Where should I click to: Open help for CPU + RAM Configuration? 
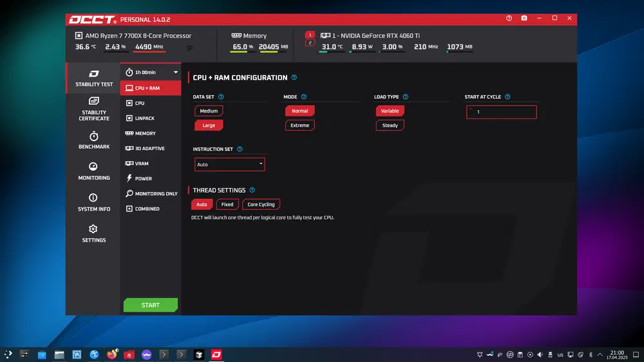[294, 77]
